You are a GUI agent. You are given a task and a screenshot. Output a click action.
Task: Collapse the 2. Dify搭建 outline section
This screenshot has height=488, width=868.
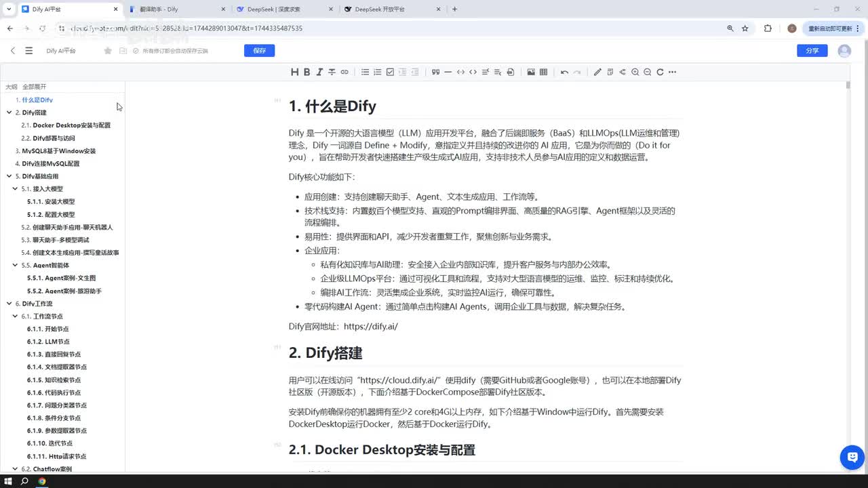pyautogui.click(x=9, y=113)
